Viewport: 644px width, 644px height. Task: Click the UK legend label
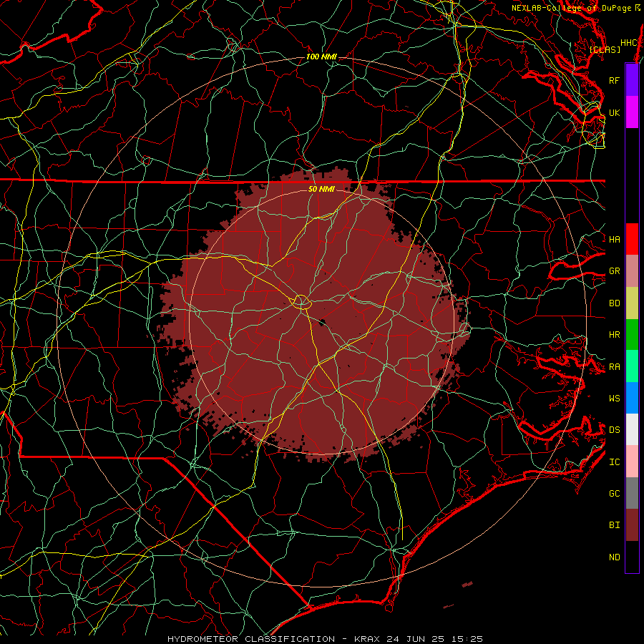coord(615,112)
